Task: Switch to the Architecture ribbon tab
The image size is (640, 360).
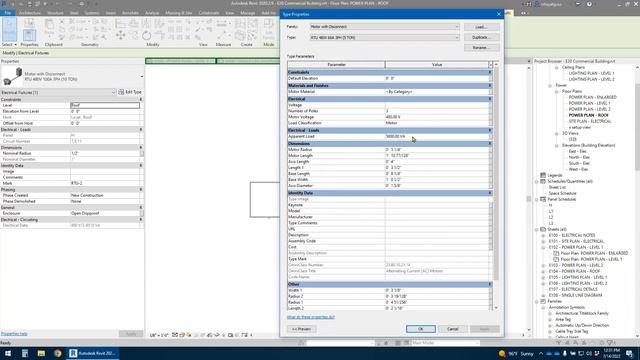Action: pos(29,13)
